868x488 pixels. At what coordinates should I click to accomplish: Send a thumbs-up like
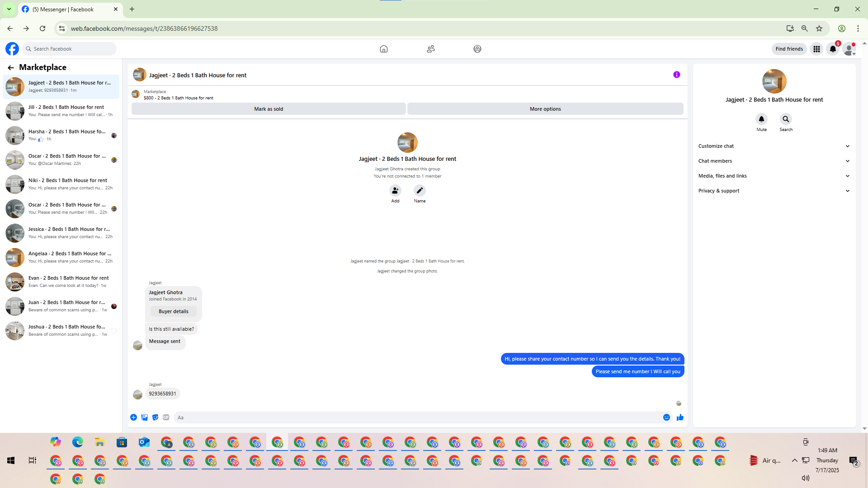(680, 418)
